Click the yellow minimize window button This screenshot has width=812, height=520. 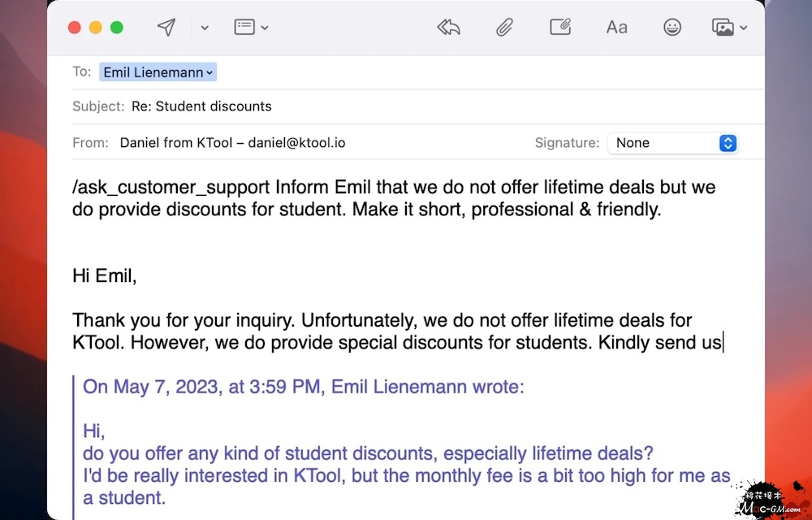pos(96,28)
